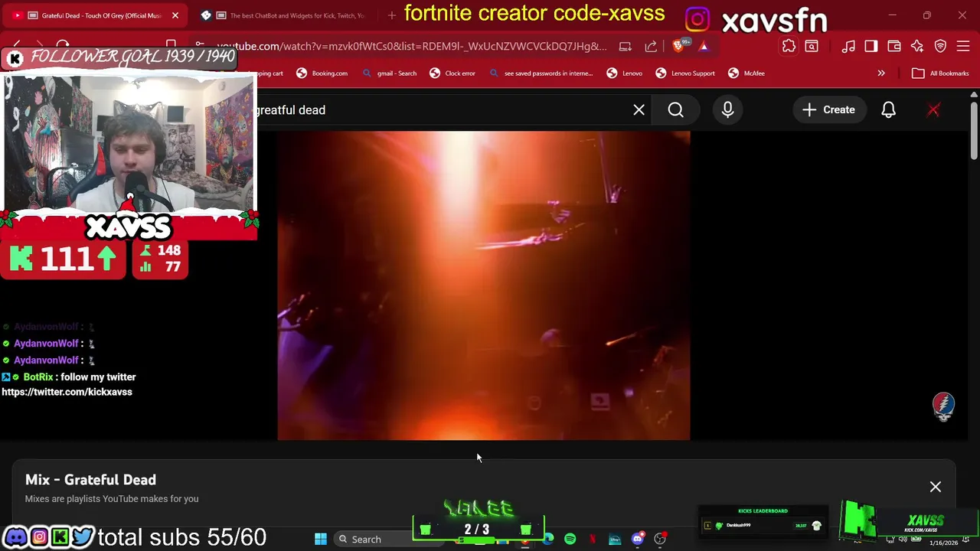Click the YouTube search magnifier button
Screen dimensions: 980x551
point(675,110)
